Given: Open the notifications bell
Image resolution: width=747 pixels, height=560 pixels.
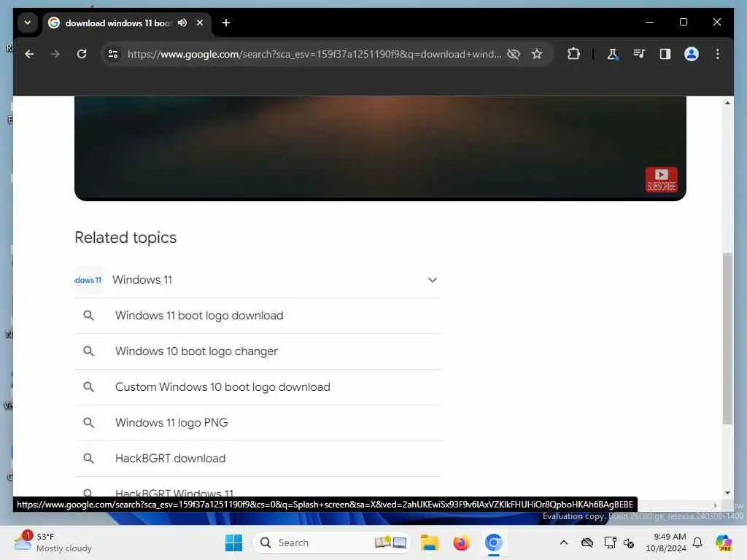Looking at the screenshot, I should (697, 542).
